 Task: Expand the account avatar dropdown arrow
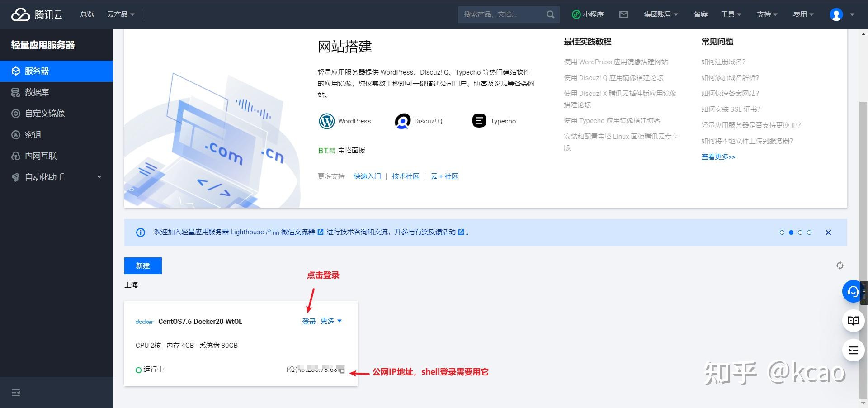tap(852, 14)
